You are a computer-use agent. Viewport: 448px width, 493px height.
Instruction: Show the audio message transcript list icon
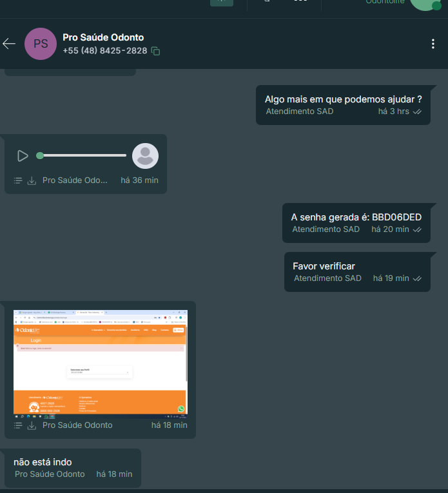coord(18,180)
